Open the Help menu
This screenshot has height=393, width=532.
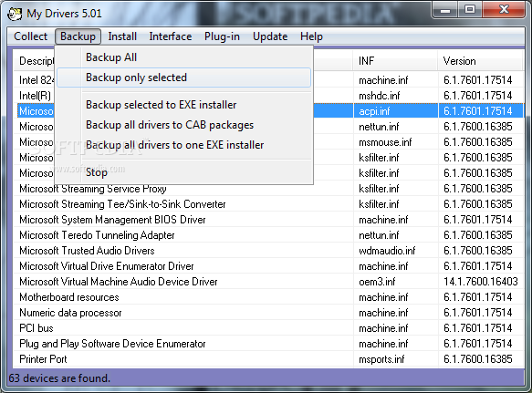pyautogui.click(x=311, y=36)
